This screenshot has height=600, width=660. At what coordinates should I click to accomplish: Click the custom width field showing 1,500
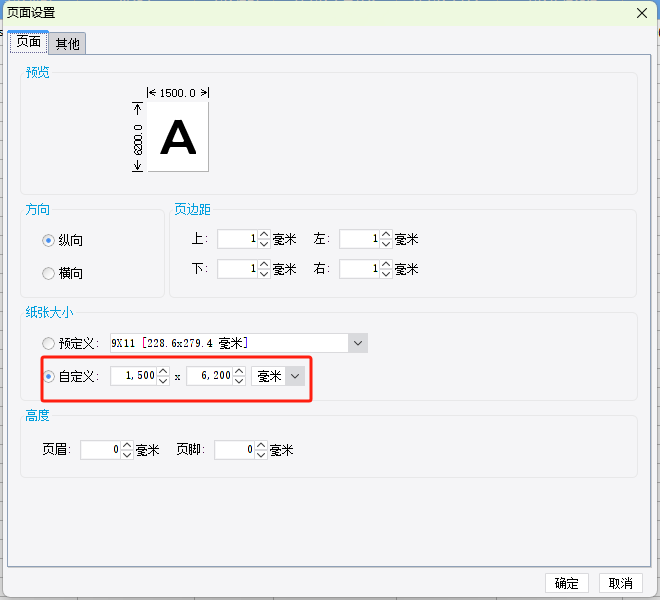(x=133, y=376)
